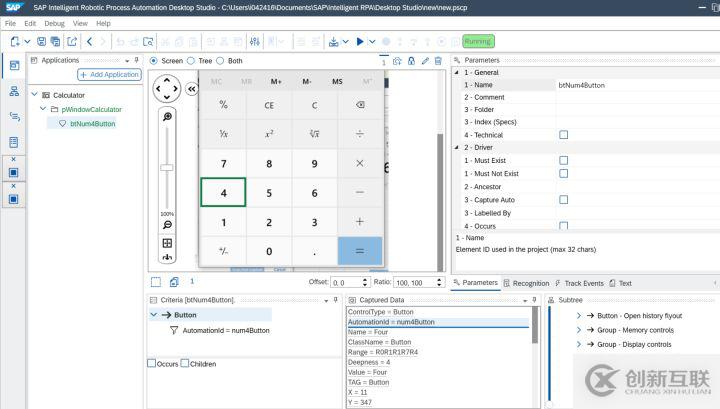Image resolution: width=720 pixels, height=409 pixels.
Task: Open the new project dropdown arrow
Action: [27, 42]
